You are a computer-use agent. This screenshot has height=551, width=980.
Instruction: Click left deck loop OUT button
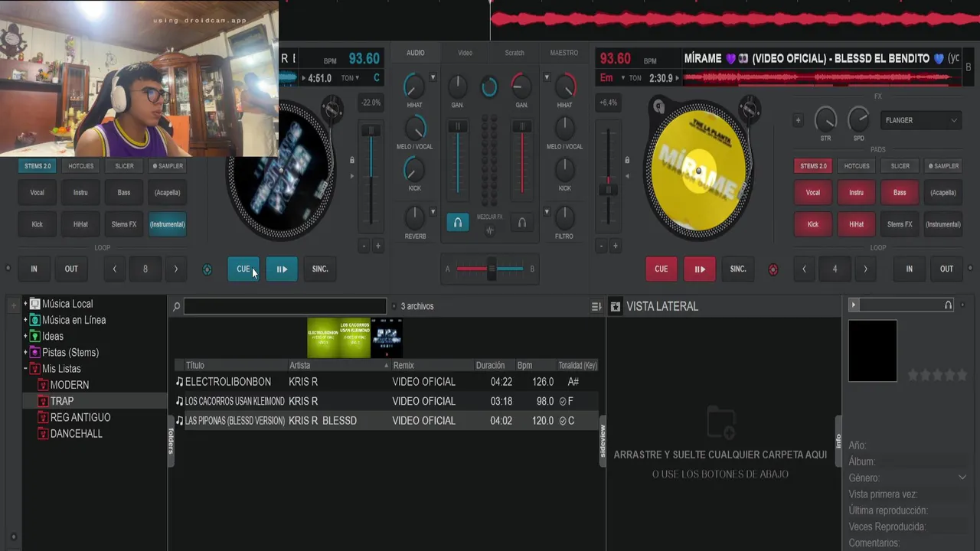point(71,269)
